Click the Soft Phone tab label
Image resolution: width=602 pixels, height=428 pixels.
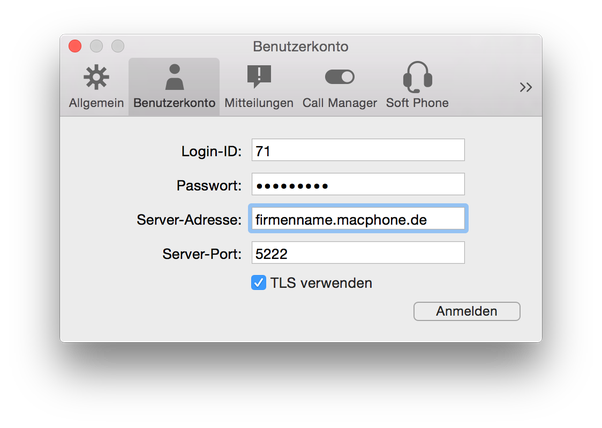[x=417, y=103]
